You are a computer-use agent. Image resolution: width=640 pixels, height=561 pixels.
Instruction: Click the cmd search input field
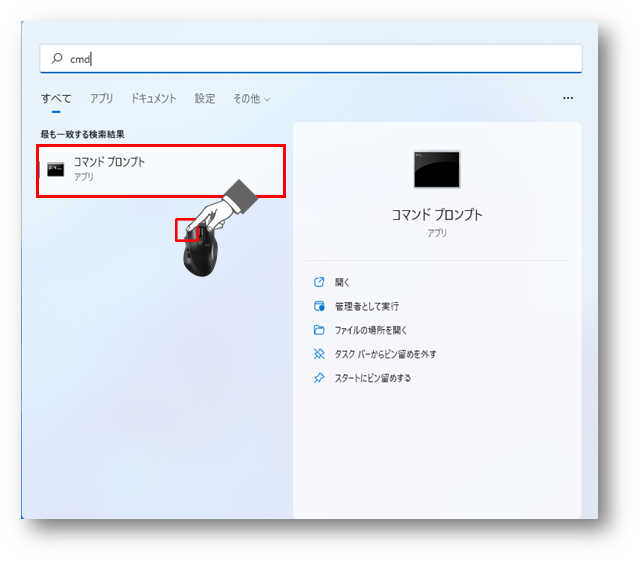coord(311,59)
